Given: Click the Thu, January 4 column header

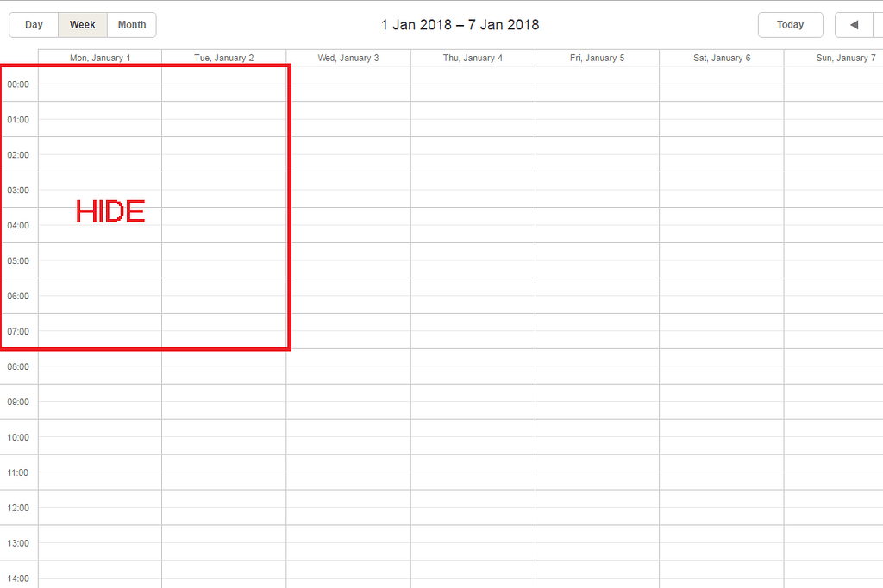Looking at the screenshot, I should (473, 58).
